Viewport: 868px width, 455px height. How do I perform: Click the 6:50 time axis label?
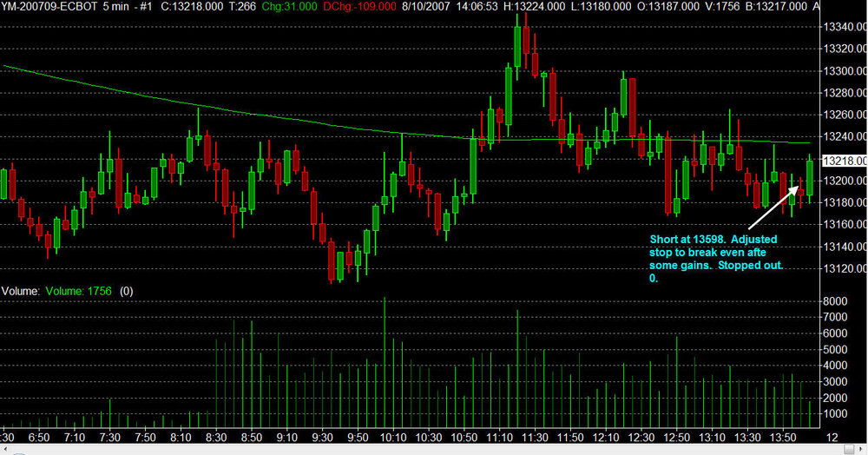coord(39,438)
